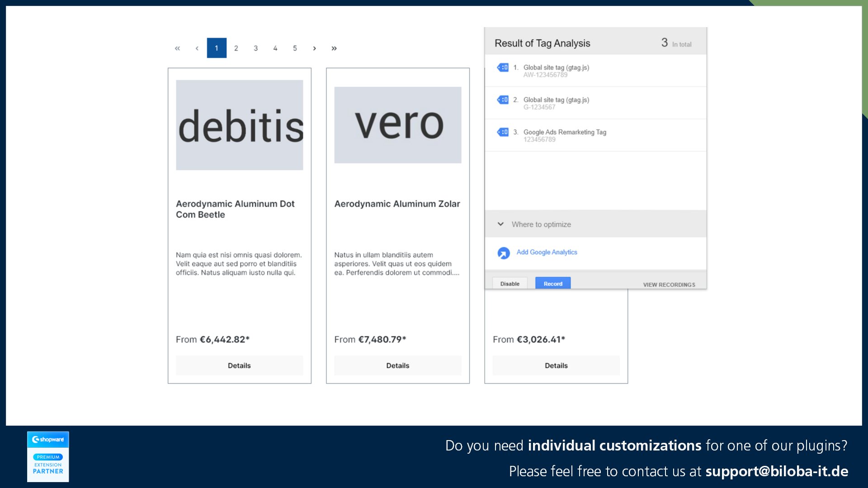Viewport: 868px width, 488px height.
Task: Go to next page arrow
Action: (x=315, y=48)
